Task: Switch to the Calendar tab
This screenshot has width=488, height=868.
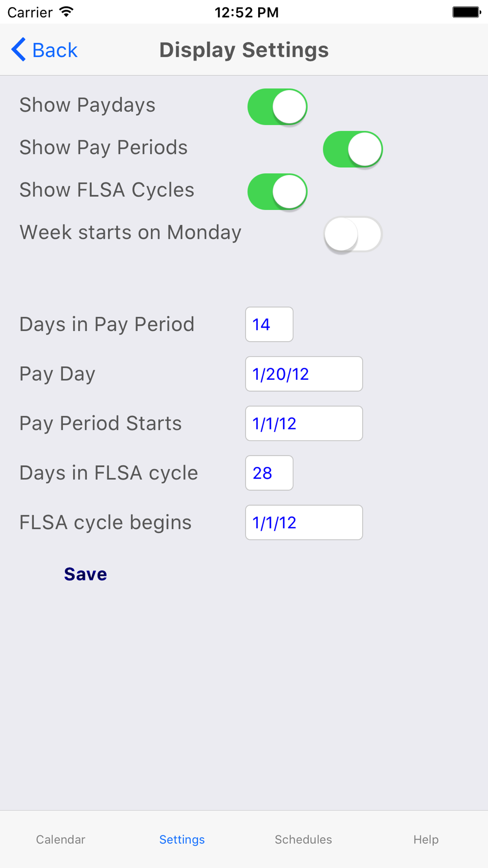Action: click(x=61, y=839)
